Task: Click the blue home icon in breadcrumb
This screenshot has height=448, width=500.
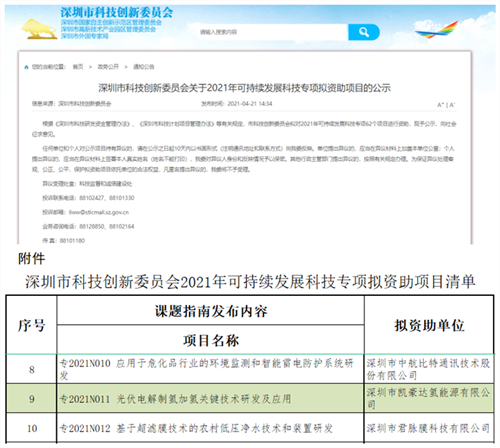Action: coord(27,67)
